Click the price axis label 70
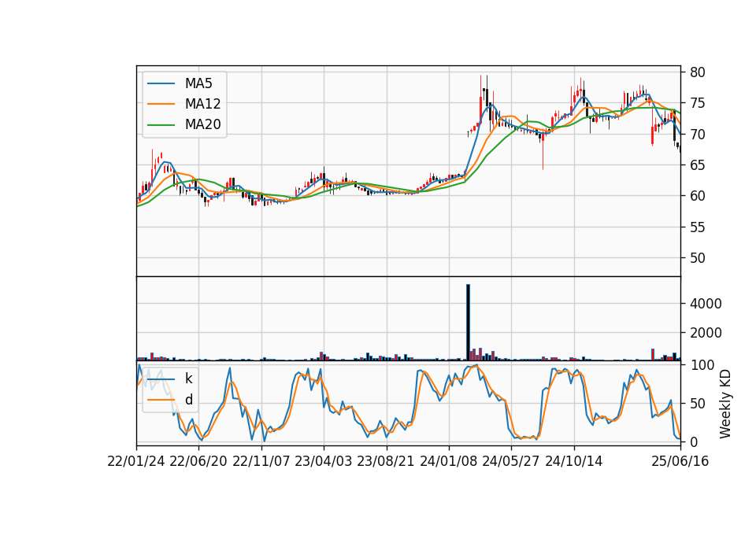The width and height of the screenshot is (756, 543). click(697, 134)
